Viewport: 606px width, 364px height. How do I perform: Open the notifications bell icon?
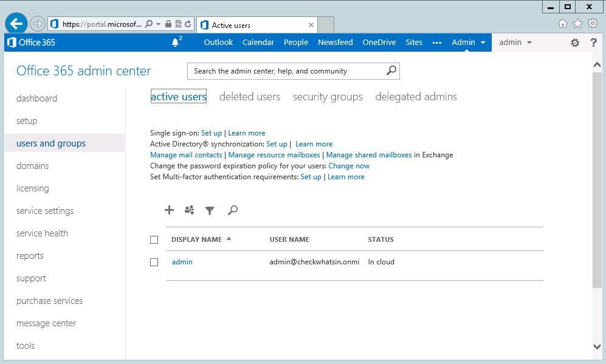click(x=176, y=42)
